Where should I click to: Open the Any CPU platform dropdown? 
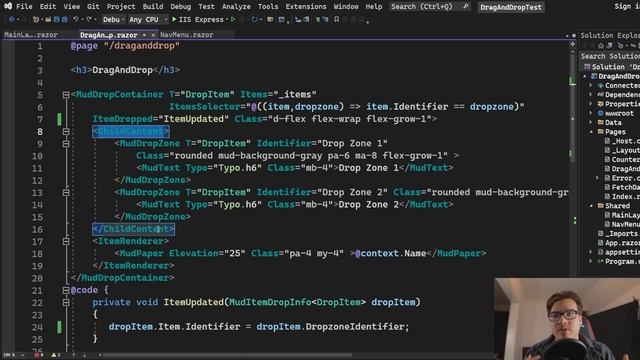[148, 19]
